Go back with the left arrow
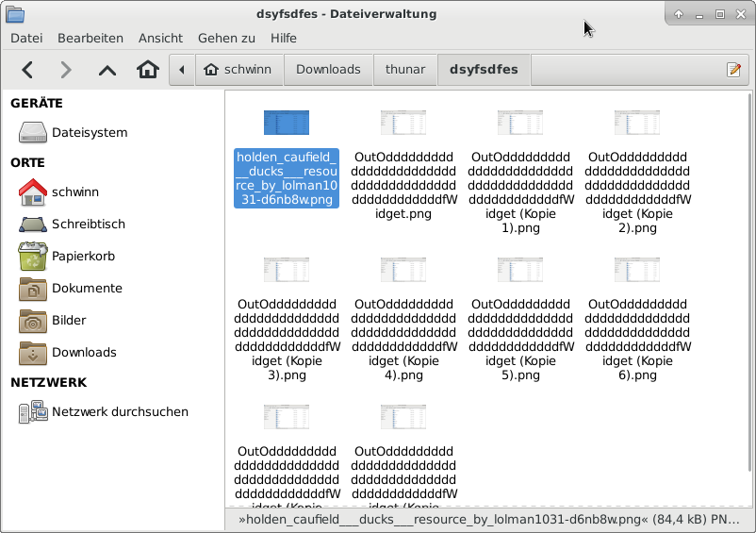 point(28,70)
